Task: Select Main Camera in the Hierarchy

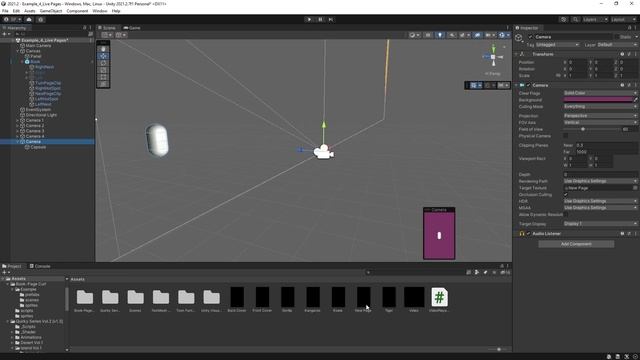Action: [x=38, y=46]
